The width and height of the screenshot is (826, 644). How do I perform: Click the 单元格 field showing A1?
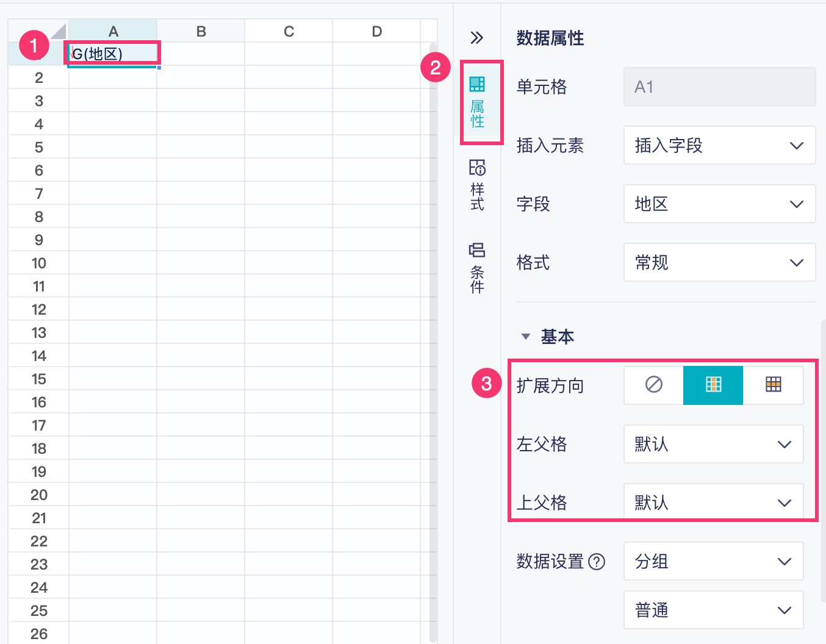coord(719,87)
